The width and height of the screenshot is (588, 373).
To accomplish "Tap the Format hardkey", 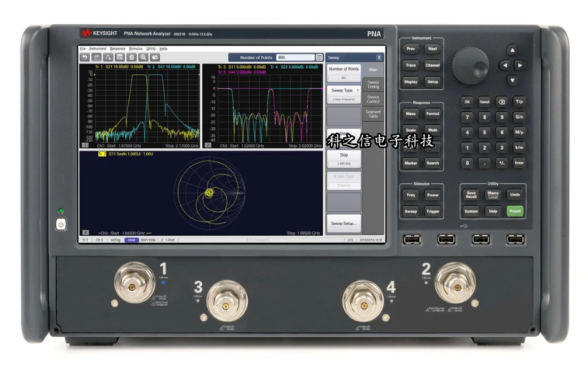I will click(433, 114).
